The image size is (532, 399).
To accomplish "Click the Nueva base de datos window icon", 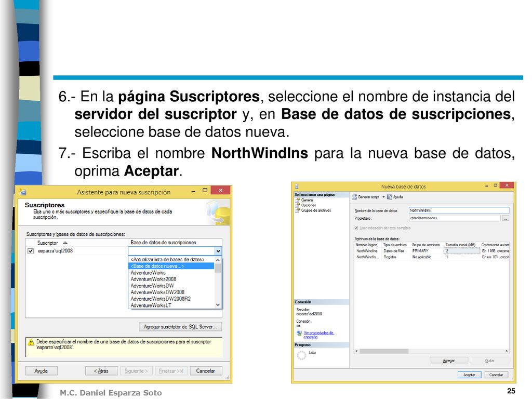I will coord(297,187).
